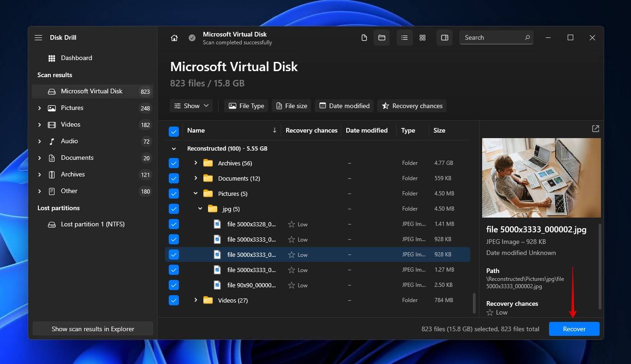This screenshot has width=631, height=364.
Task: Open the Date modified filter button
Action: (x=344, y=106)
